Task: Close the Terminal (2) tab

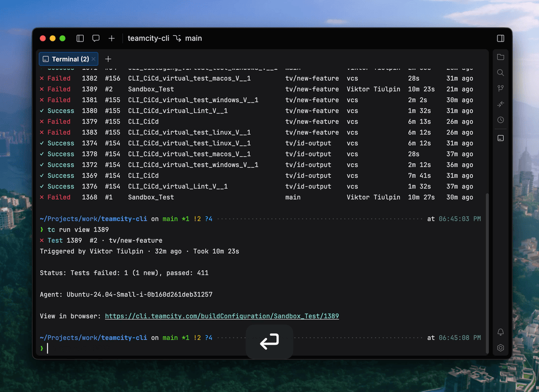Action: pyautogui.click(x=94, y=59)
